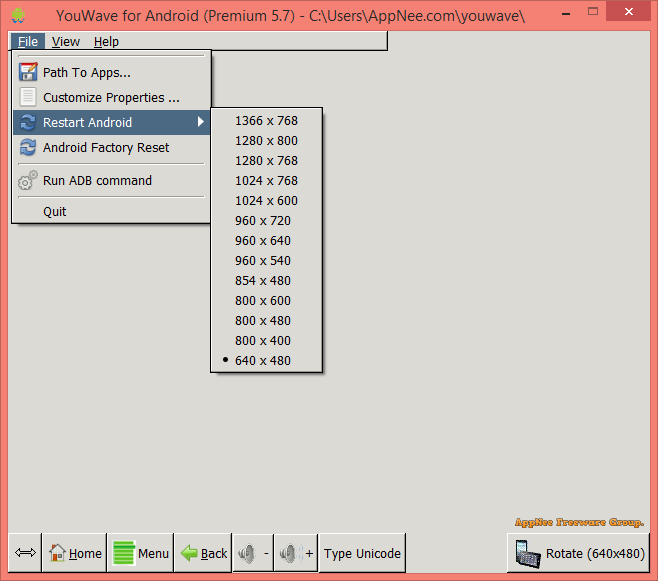Image resolution: width=658 pixels, height=581 pixels.
Task: Select the 960 x 540 resolution
Action: tap(266, 261)
